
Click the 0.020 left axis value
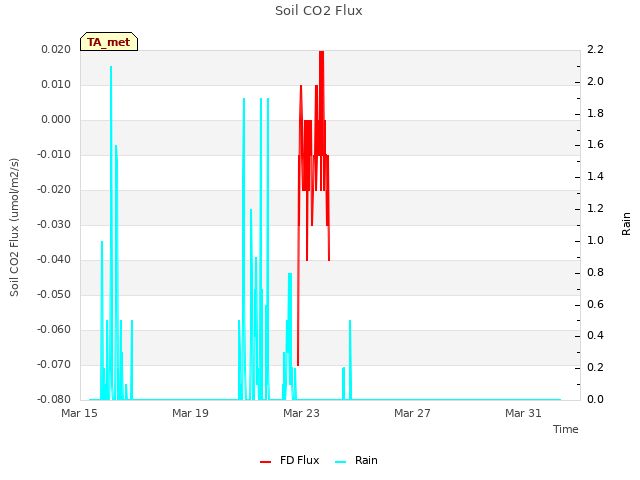56,50
